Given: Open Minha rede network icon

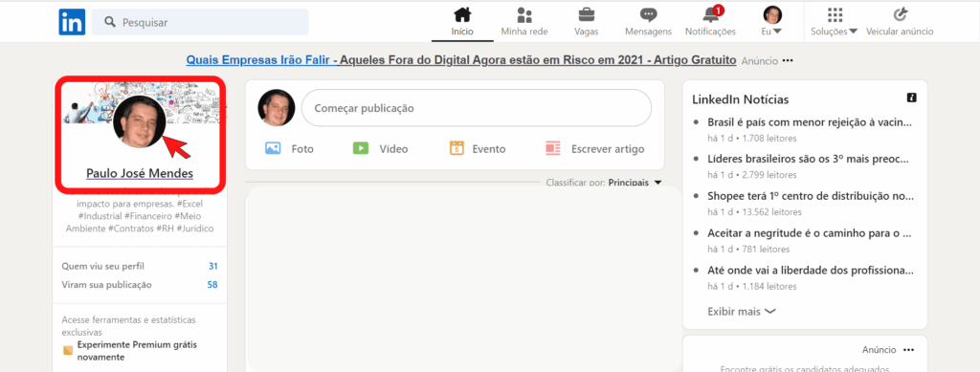Looking at the screenshot, I should pyautogui.click(x=524, y=15).
